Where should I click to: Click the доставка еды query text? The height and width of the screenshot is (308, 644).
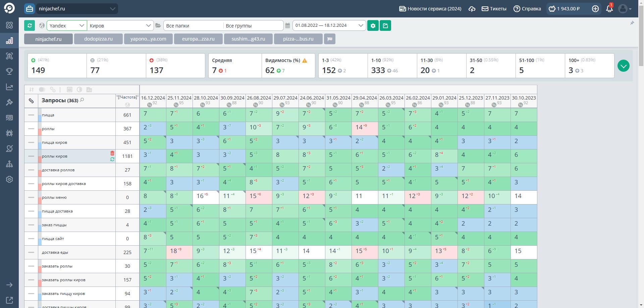click(55, 252)
